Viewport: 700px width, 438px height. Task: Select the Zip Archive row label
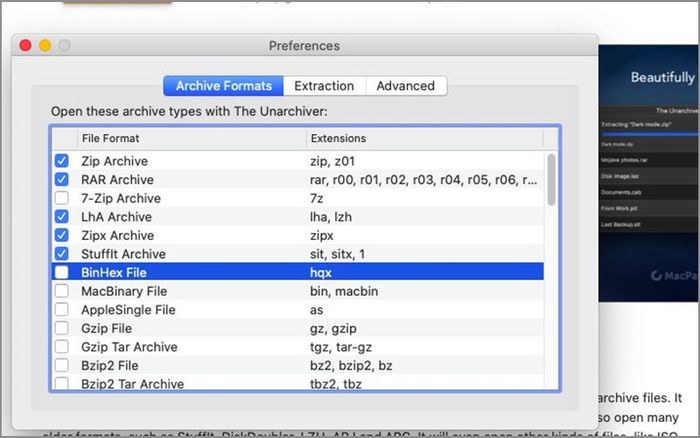pos(114,161)
